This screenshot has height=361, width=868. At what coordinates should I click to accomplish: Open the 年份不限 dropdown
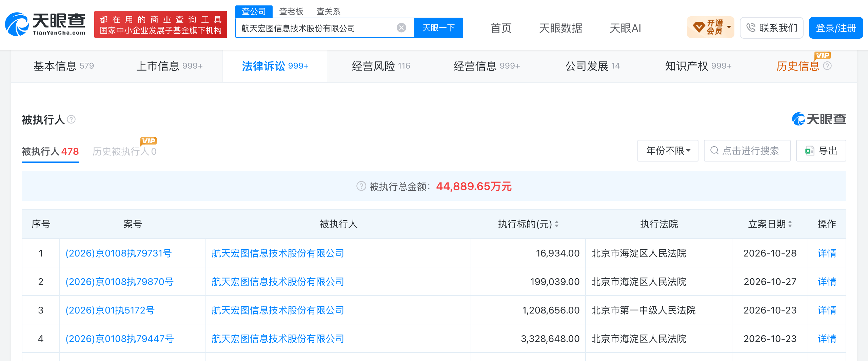click(668, 151)
